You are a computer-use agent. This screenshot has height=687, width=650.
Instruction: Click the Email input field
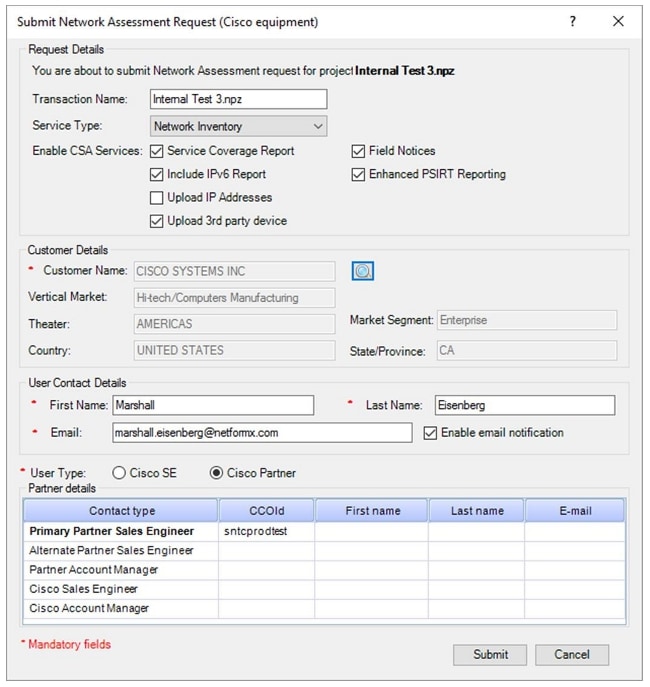click(262, 433)
